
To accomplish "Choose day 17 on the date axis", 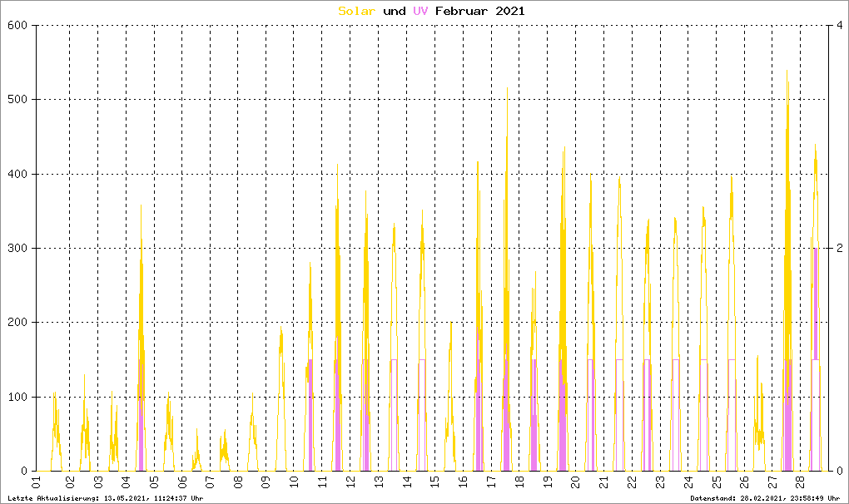I will point(491,482).
